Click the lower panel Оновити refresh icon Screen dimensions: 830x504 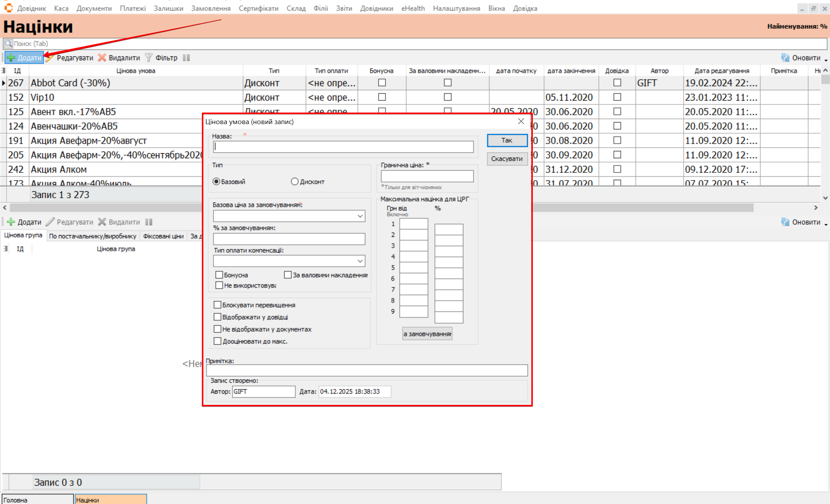point(785,222)
